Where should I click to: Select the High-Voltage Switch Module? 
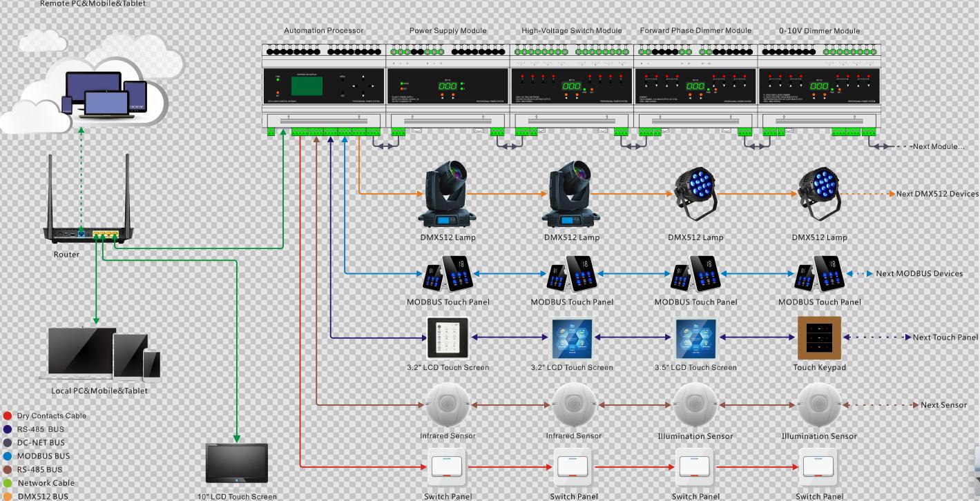(x=571, y=88)
